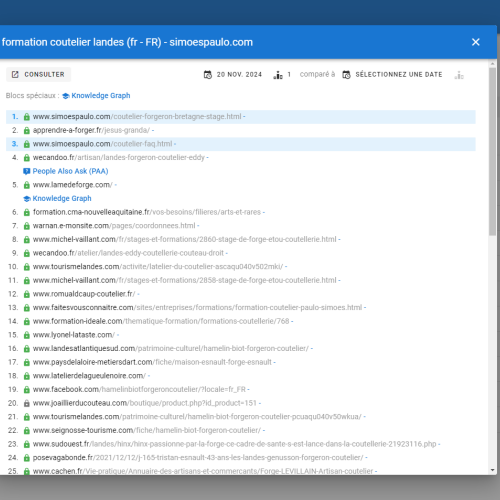
Task: Click the CONSULTER button
Action: click(38, 74)
